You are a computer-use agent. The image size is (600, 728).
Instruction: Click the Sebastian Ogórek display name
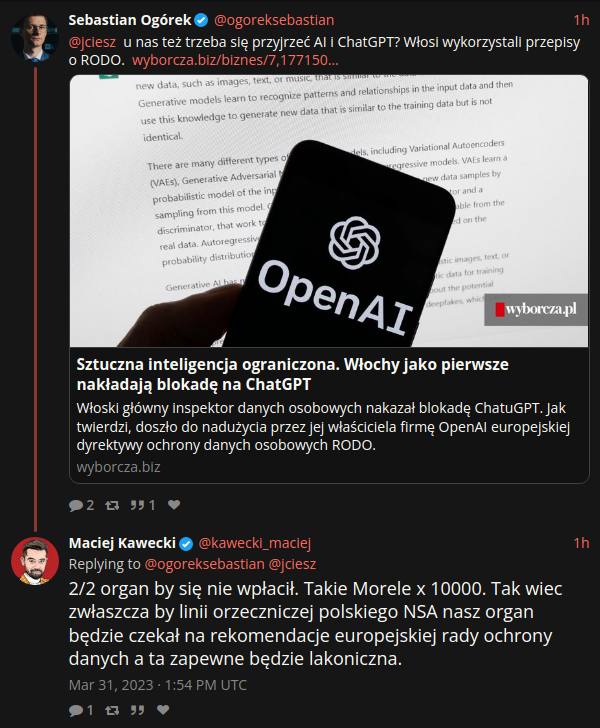coord(130,20)
